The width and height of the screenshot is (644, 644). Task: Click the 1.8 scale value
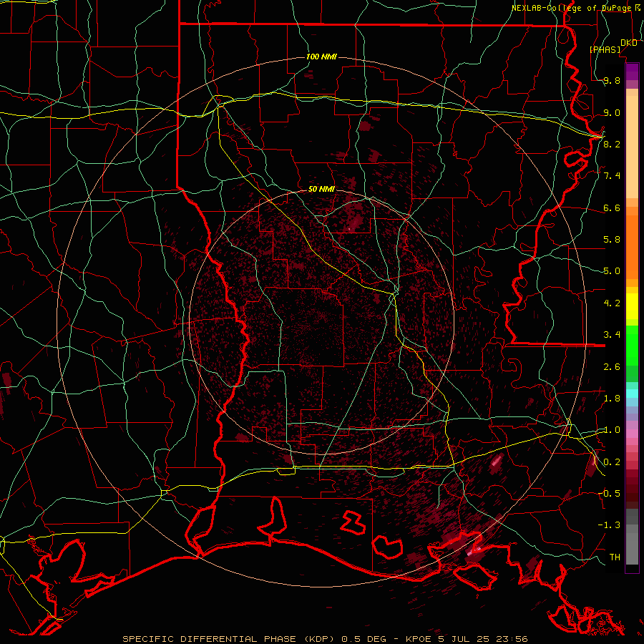[612, 399]
